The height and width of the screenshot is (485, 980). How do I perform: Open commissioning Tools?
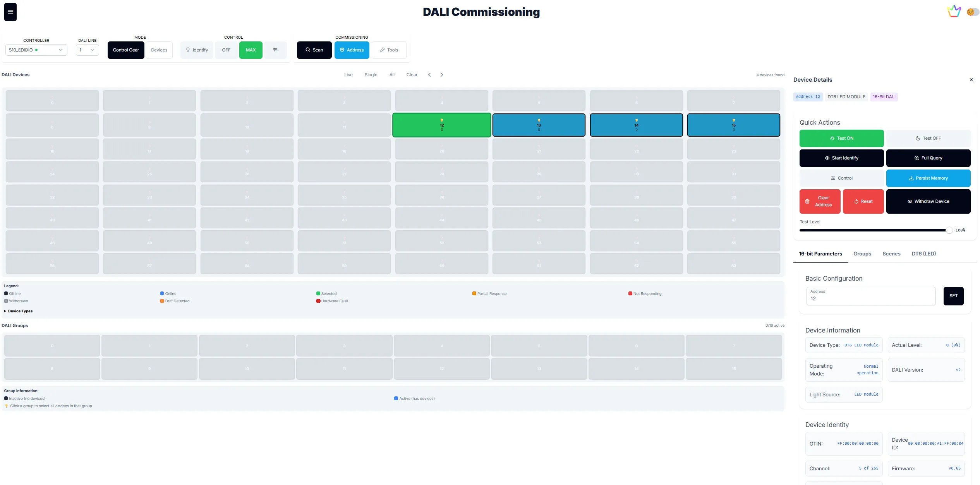[389, 50]
